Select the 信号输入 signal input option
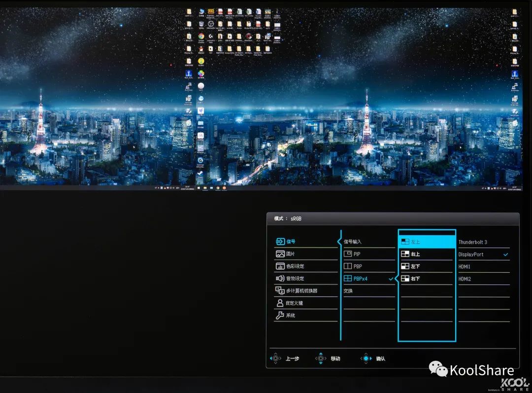The image size is (532, 393). pyautogui.click(x=369, y=242)
